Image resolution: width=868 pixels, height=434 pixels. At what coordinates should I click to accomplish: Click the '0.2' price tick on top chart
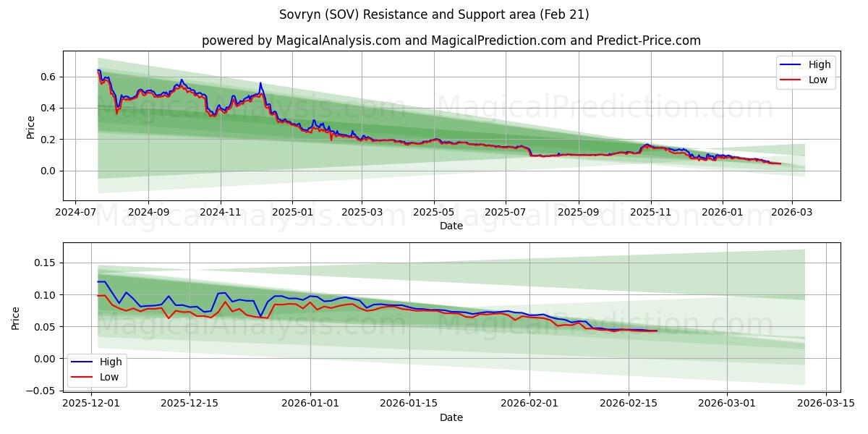(x=49, y=140)
